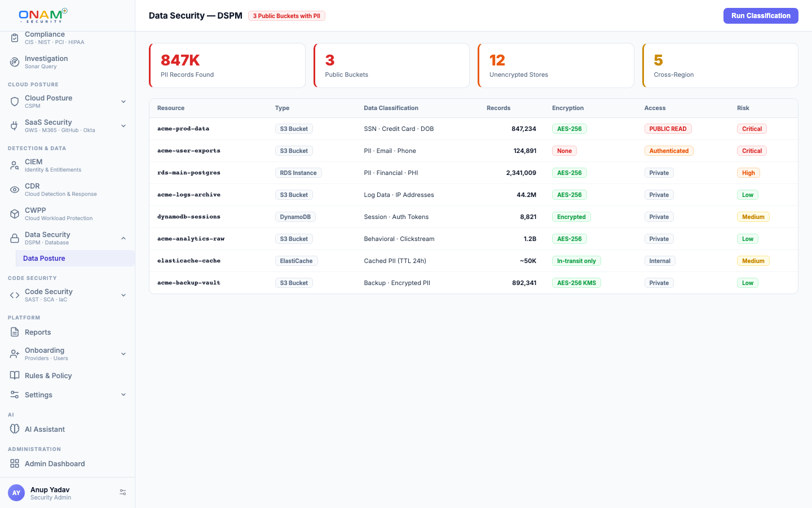Click the RDS Instance type badge
Viewport: 812px width, 508px height.
(298, 173)
